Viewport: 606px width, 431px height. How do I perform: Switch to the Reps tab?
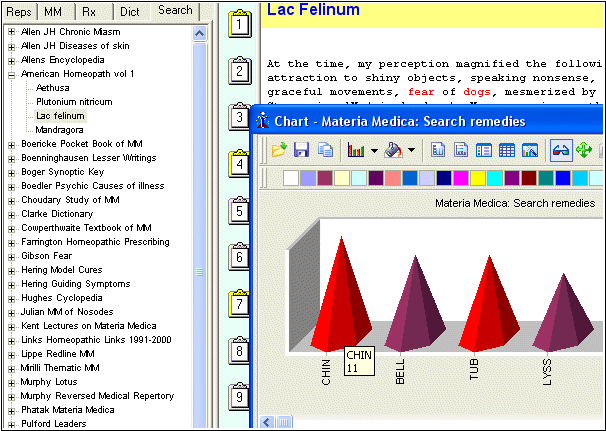pos(19,12)
